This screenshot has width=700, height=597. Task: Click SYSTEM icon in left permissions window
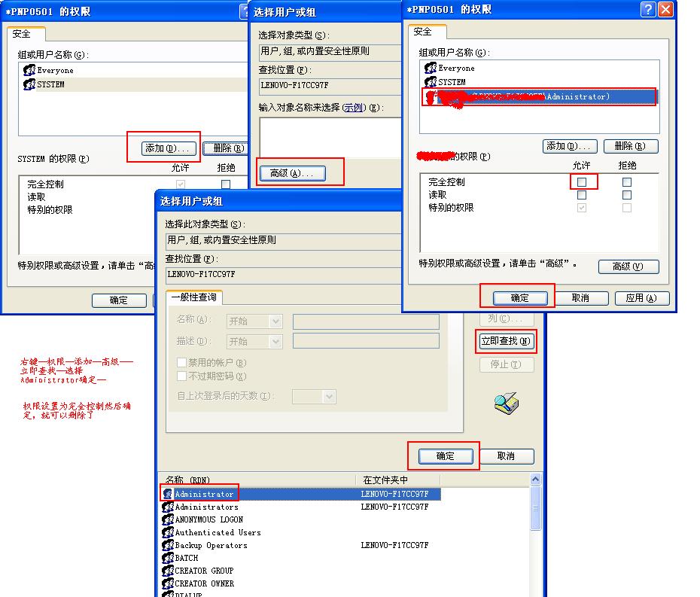coord(29,84)
